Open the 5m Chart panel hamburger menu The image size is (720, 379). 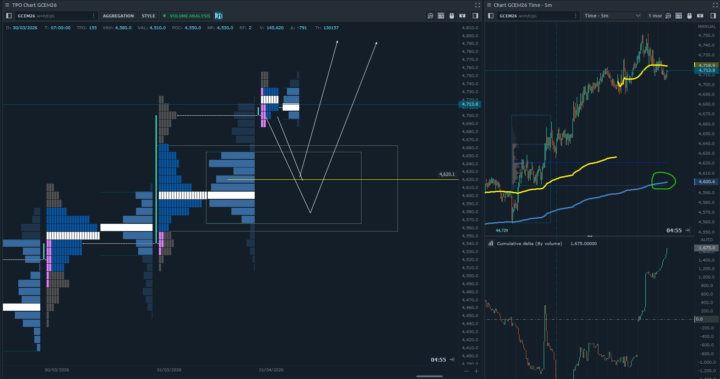(x=489, y=5)
